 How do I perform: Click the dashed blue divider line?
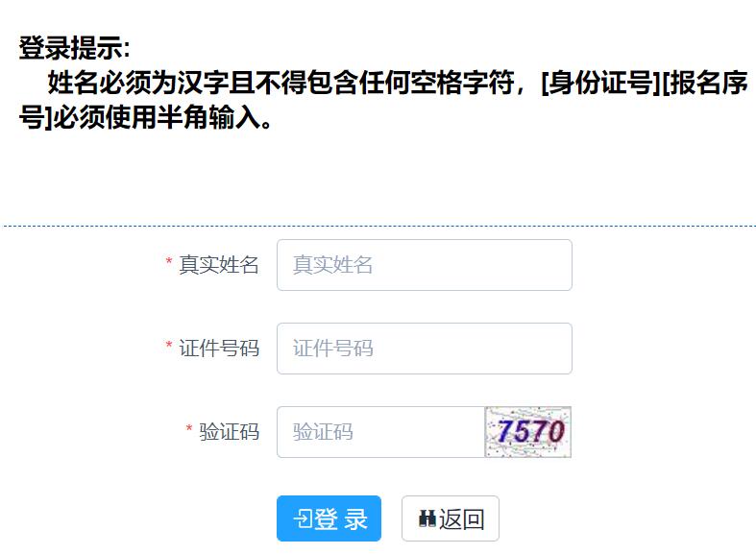[x=378, y=226]
